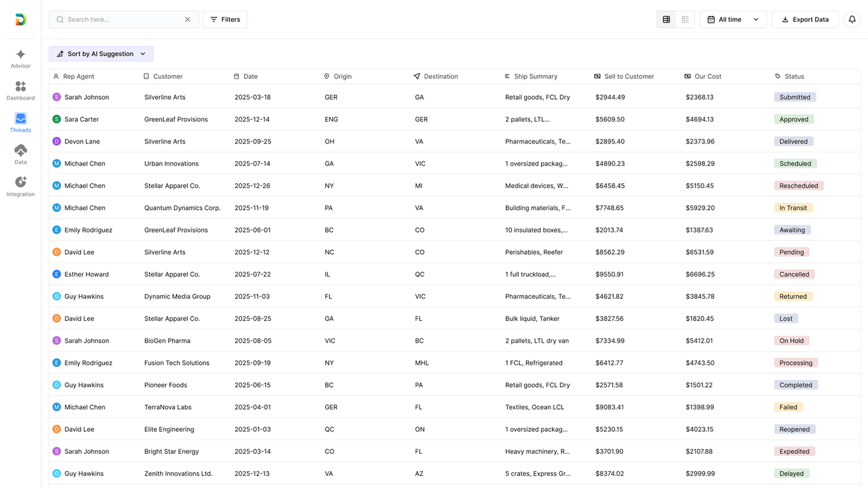Open the Advisor sparkle icon in sidebar
This screenshot has height=488, width=868.
[21, 54]
